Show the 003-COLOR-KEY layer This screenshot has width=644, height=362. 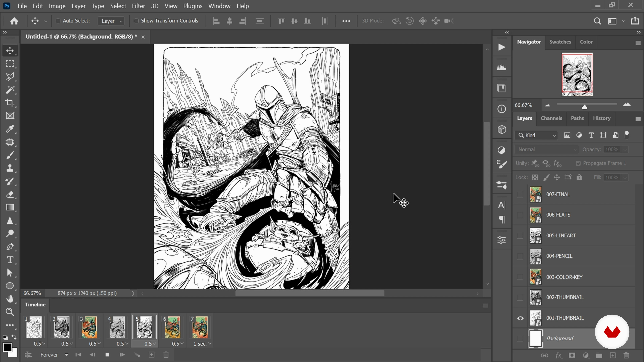tap(520, 277)
